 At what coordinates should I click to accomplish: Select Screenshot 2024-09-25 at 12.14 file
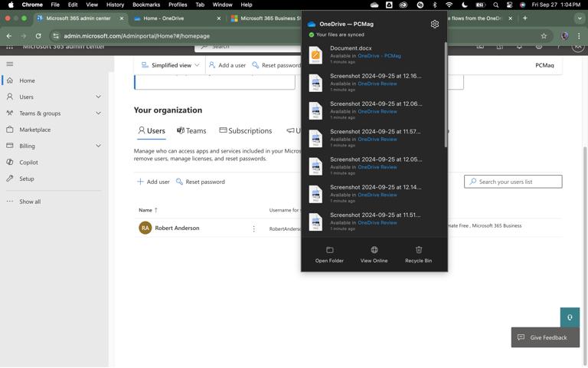pos(374,194)
